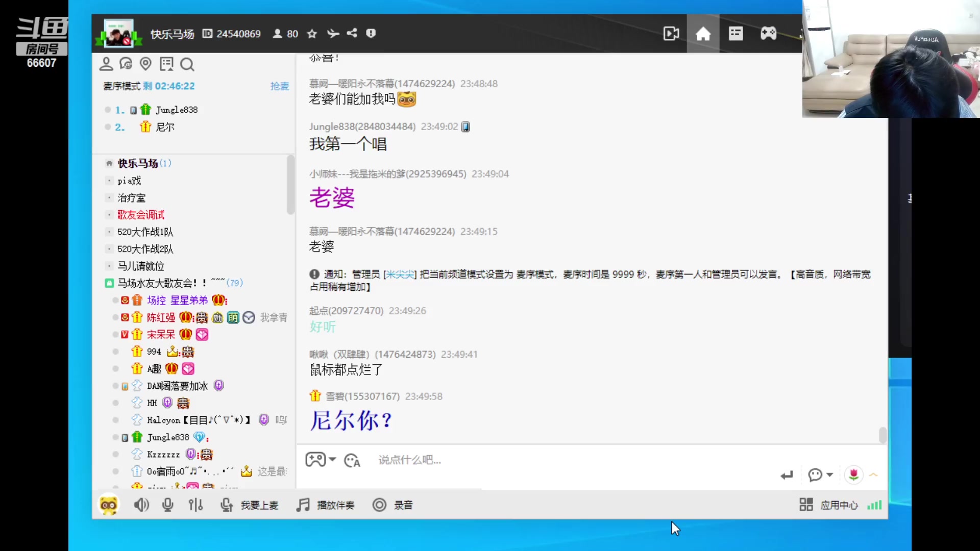The width and height of the screenshot is (980, 551).
Task: Open the audio mixer settings icon
Action: [x=195, y=505]
